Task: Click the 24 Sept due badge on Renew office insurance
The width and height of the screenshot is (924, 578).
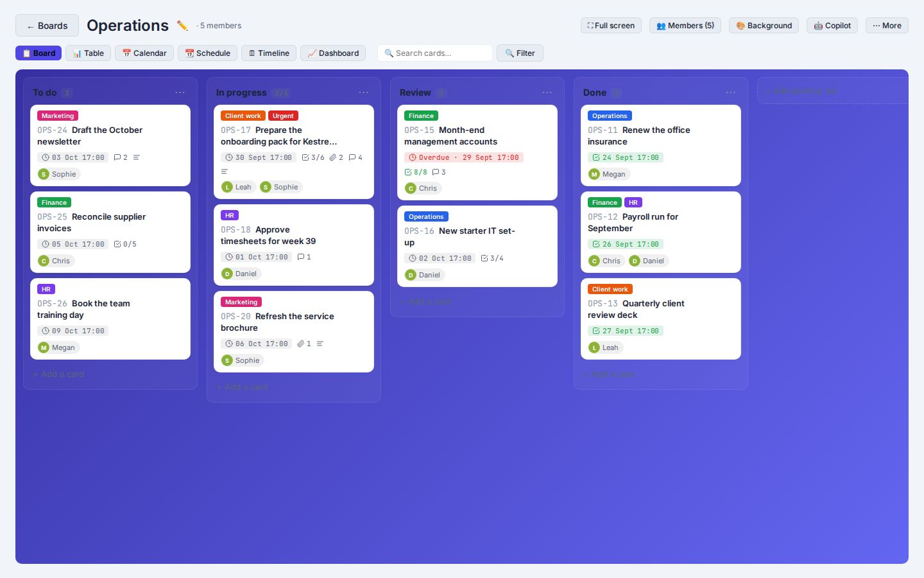Action: [x=626, y=157]
